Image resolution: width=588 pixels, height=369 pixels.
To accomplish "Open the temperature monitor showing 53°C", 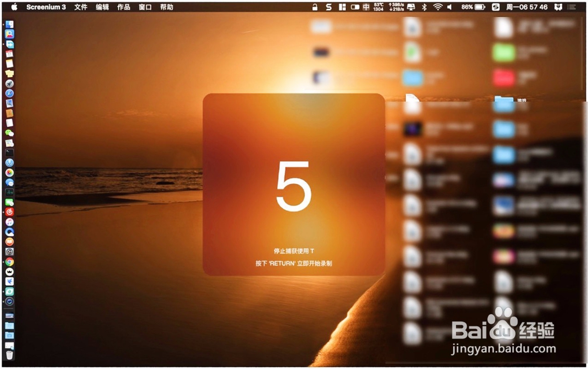I will 378,6.
